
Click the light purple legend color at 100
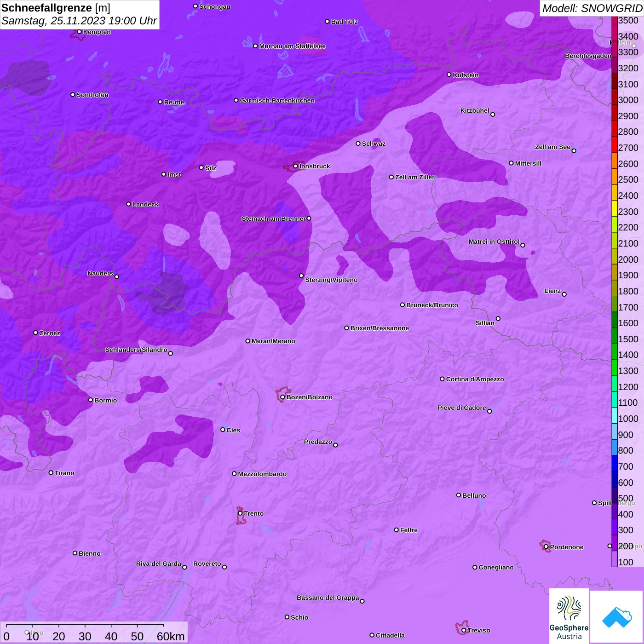(614, 559)
